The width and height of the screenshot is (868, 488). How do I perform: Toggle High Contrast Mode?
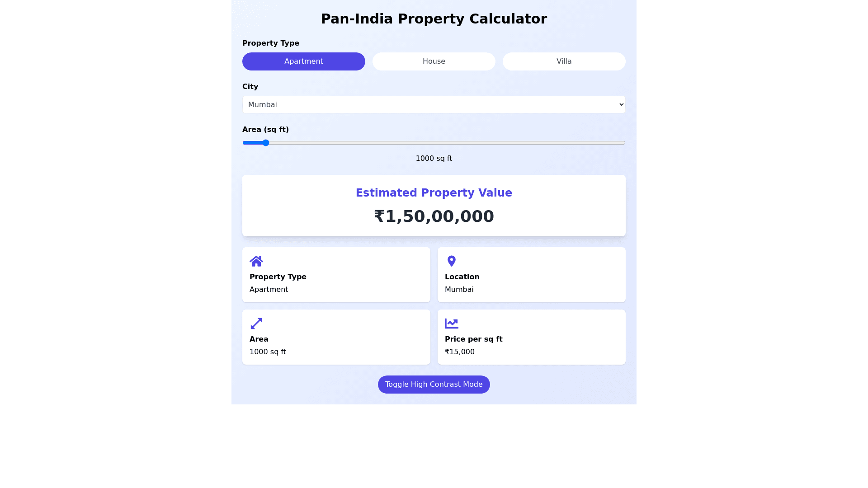pyautogui.click(x=434, y=385)
